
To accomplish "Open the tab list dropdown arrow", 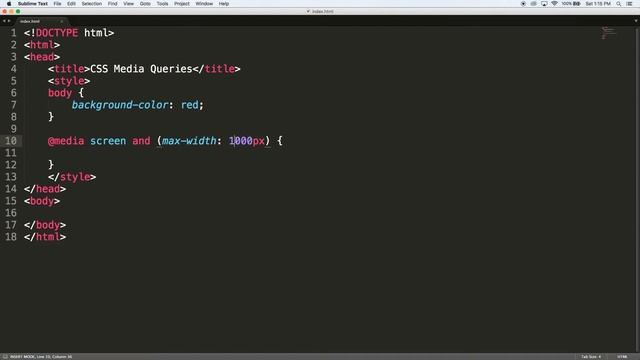I will coord(636,21).
